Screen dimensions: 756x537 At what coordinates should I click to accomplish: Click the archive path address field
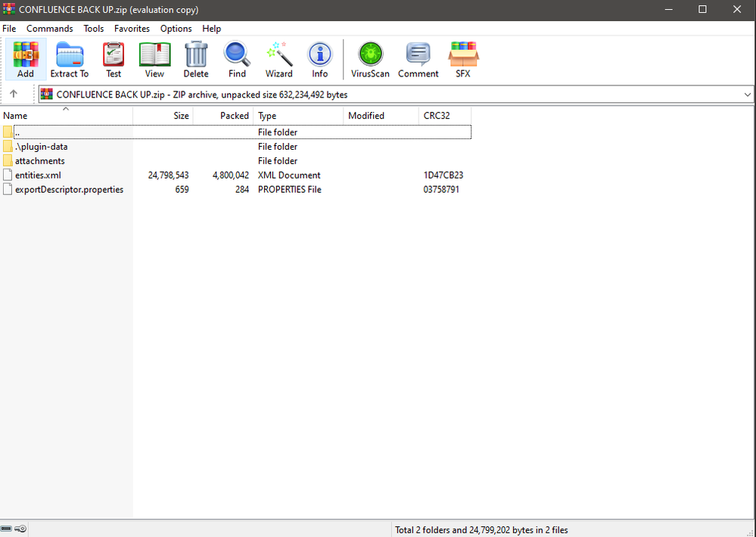tap(396, 95)
